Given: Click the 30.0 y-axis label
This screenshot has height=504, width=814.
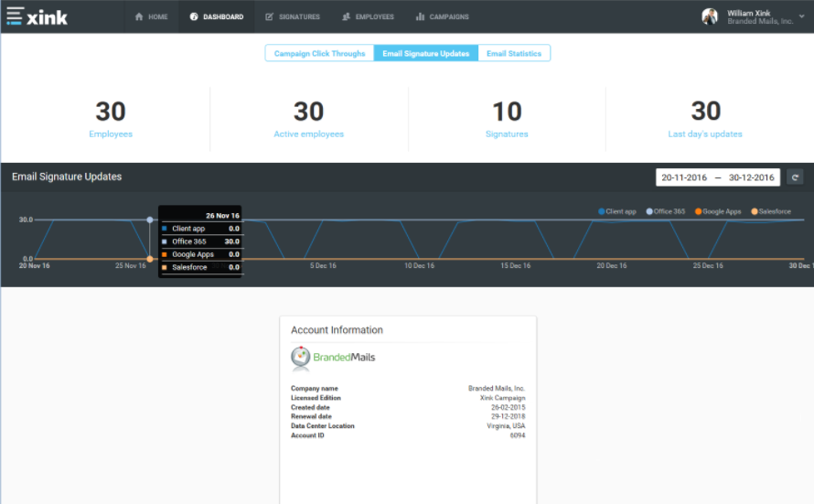Looking at the screenshot, I should point(26,220).
